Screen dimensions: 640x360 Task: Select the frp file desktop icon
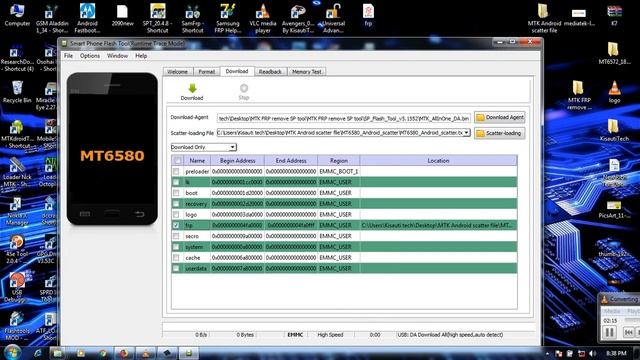[x=368, y=16]
